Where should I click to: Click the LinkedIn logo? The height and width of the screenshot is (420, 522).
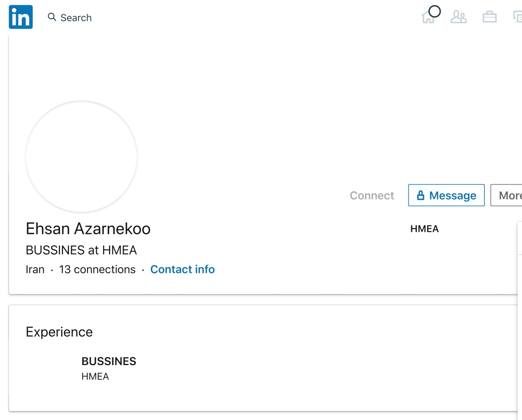pos(21,17)
